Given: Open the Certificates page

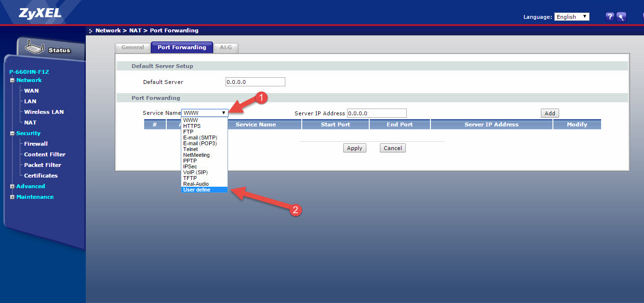Looking at the screenshot, I should pos(41,176).
